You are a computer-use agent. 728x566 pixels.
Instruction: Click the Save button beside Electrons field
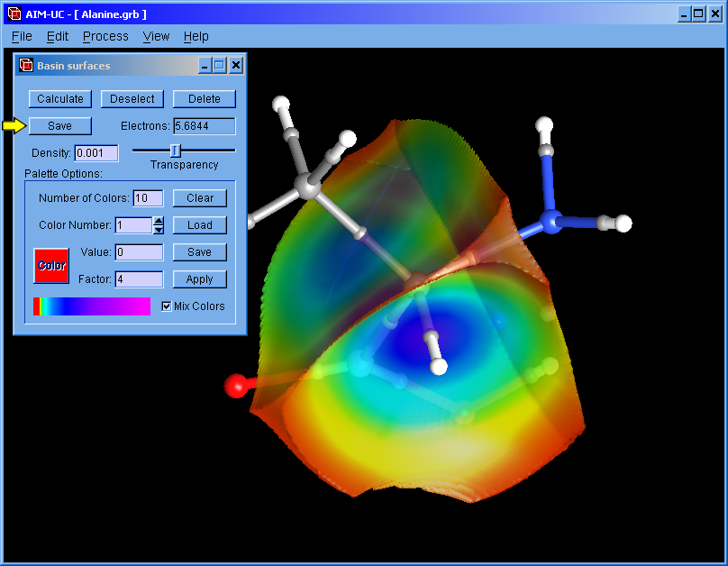59,126
